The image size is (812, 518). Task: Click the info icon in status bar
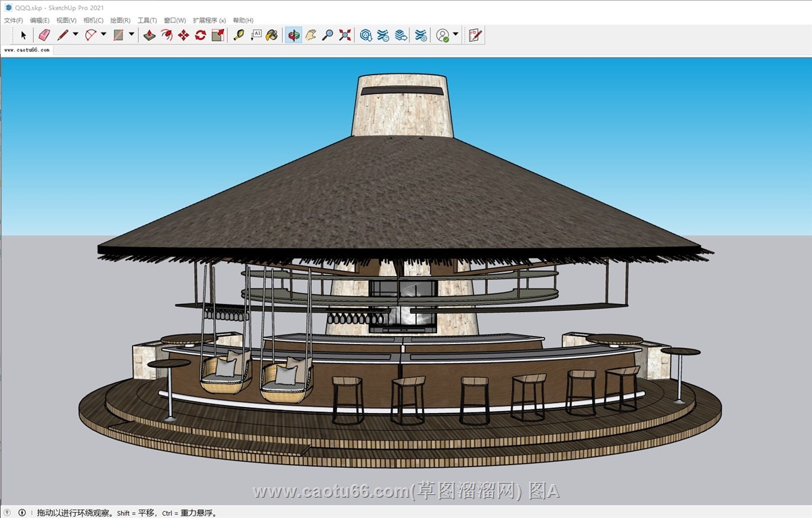(22, 513)
